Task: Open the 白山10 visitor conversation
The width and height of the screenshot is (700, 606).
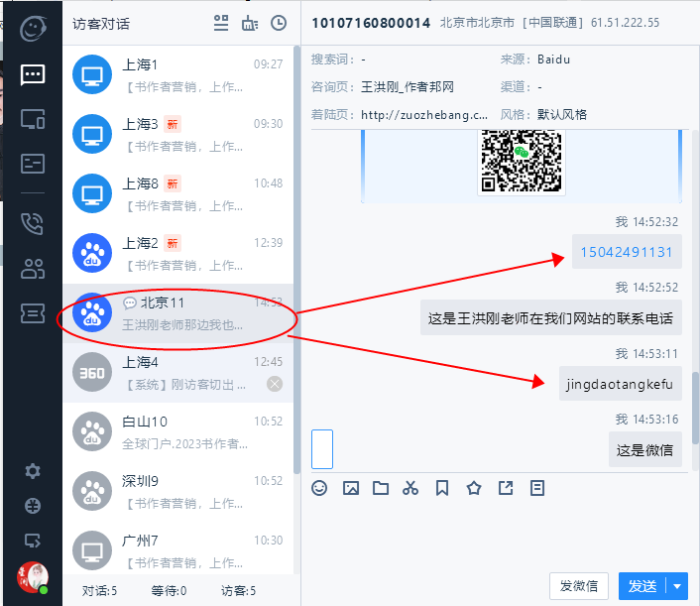Action: click(x=178, y=432)
